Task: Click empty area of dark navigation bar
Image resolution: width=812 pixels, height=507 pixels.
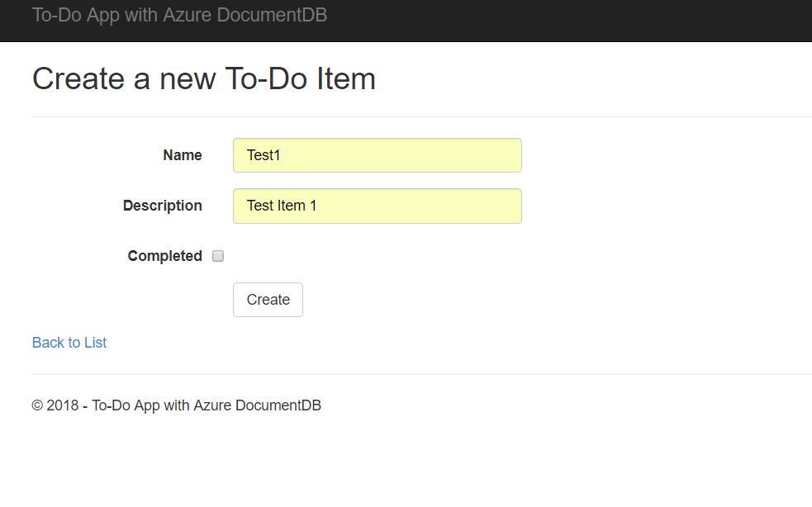Action: [x=570, y=20]
